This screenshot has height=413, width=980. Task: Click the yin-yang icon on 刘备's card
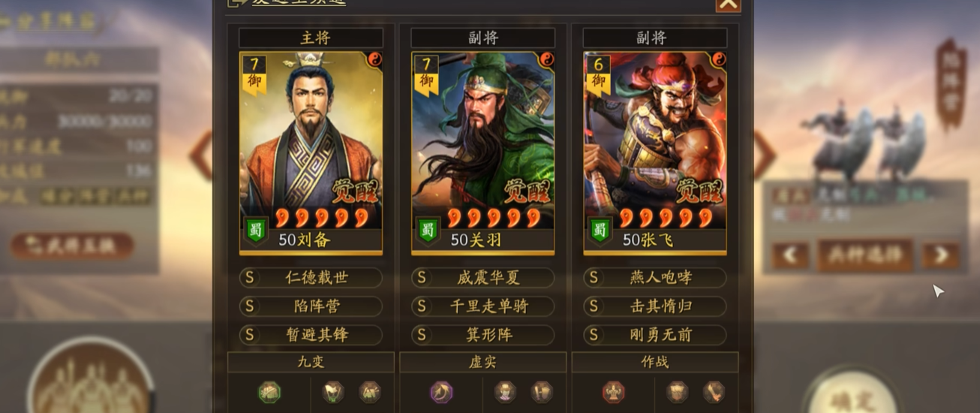[x=374, y=59]
